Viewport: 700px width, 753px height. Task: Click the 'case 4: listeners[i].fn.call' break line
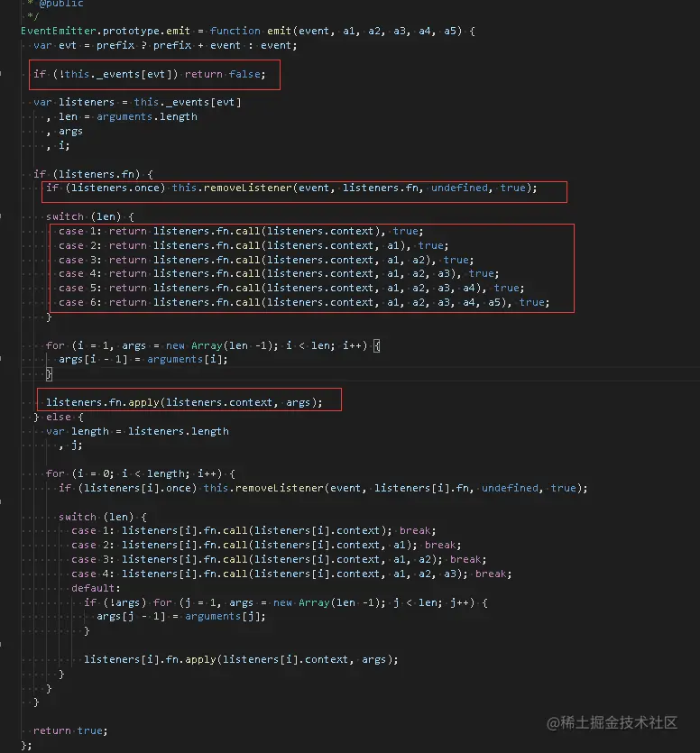click(291, 574)
